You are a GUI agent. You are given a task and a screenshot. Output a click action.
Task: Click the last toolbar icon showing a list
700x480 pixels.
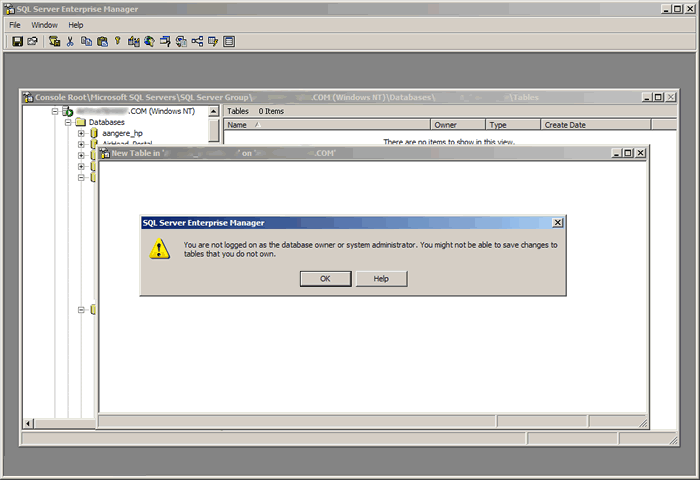point(229,42)
